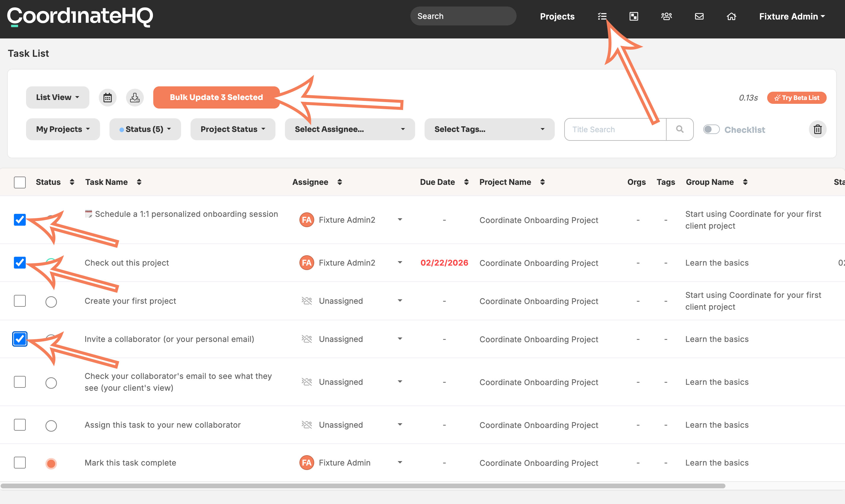The image size is (845, 504).
Task: Go to home via the house icon
Action: [x=731, y=16]
